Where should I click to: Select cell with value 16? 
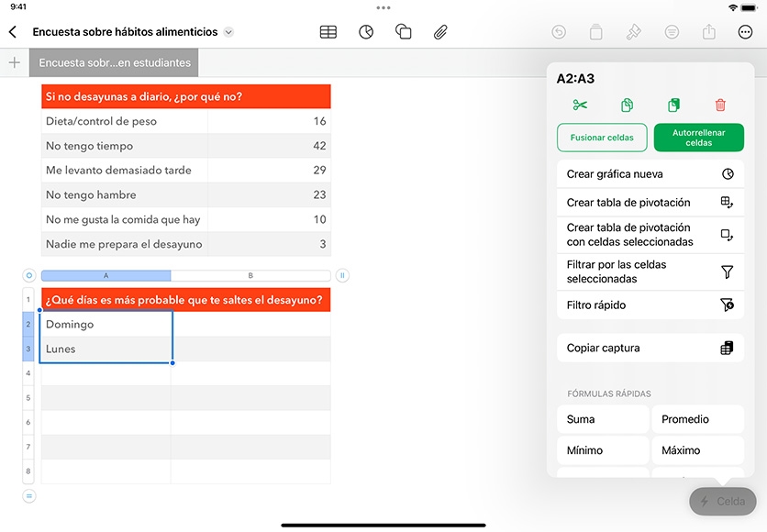point(270,121)
